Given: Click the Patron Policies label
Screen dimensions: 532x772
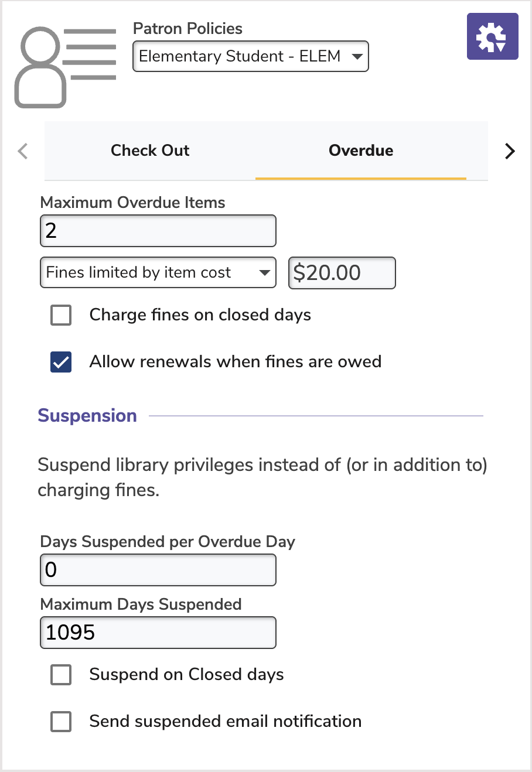Looking at the screenshot, I should point(187,29).
